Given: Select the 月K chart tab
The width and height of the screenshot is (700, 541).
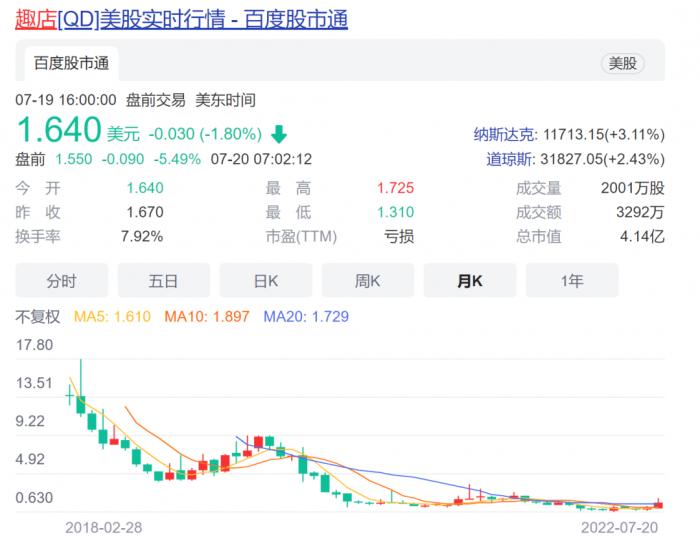Looking at the screenshot, I should coord(470,281).
